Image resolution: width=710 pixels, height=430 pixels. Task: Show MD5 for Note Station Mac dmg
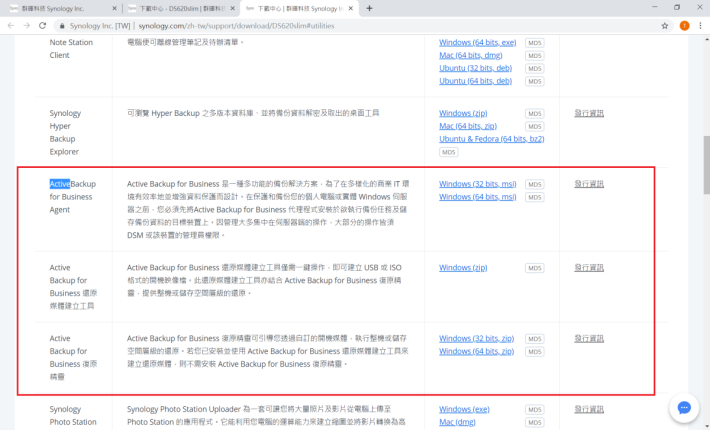coord(534,56)
